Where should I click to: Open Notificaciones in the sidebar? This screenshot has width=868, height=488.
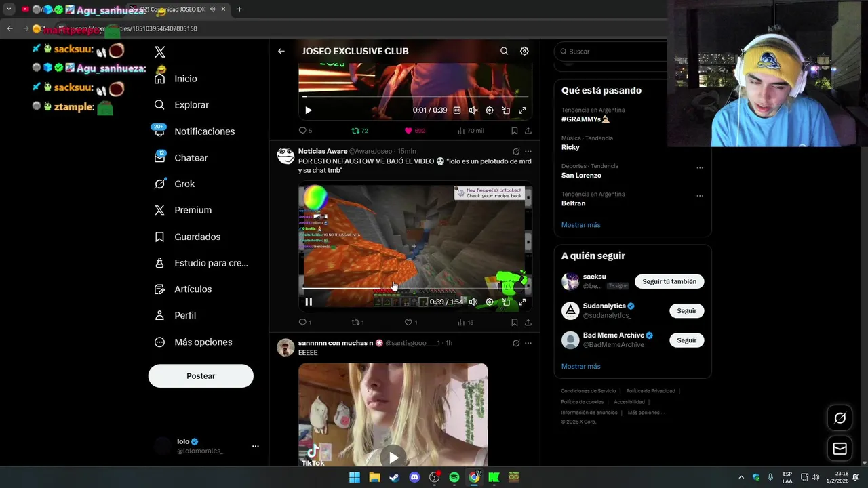[x=194, y=131]
